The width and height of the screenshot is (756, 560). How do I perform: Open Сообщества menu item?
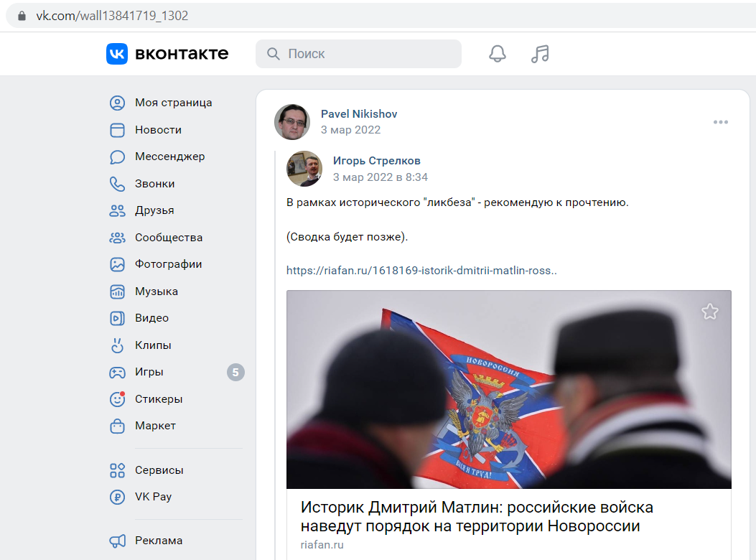pyautogui.click(x=169, y=238)
